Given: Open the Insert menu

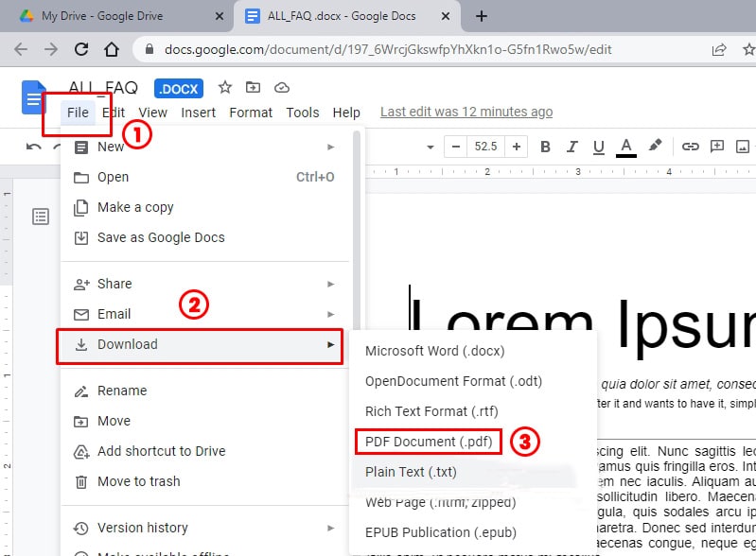Looking at the screenshot, I should tap(199, 113).
